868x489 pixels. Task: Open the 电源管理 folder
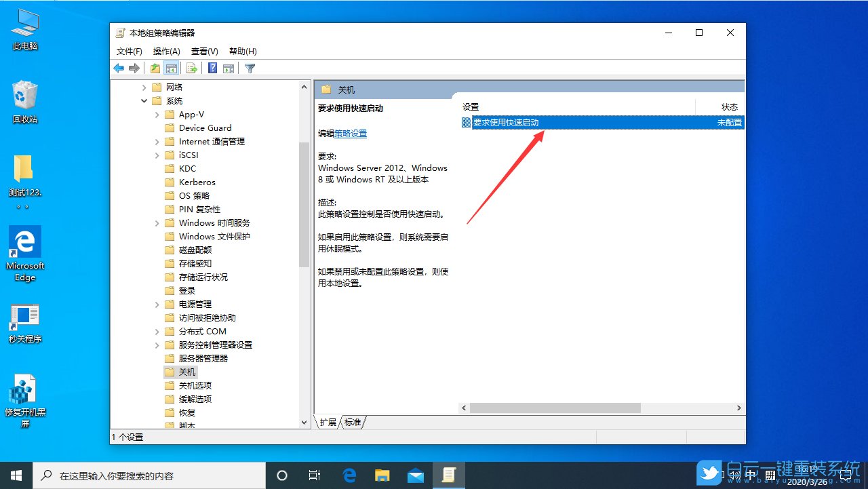[x=194, y=304]
